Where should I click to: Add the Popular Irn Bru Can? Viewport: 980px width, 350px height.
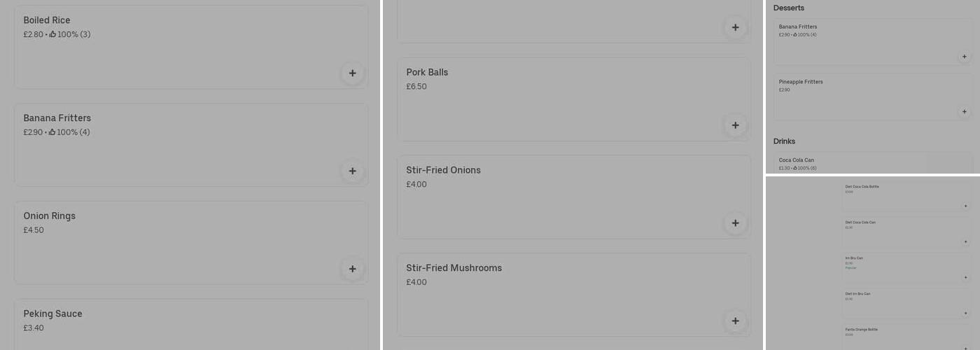tap(966, 277)
